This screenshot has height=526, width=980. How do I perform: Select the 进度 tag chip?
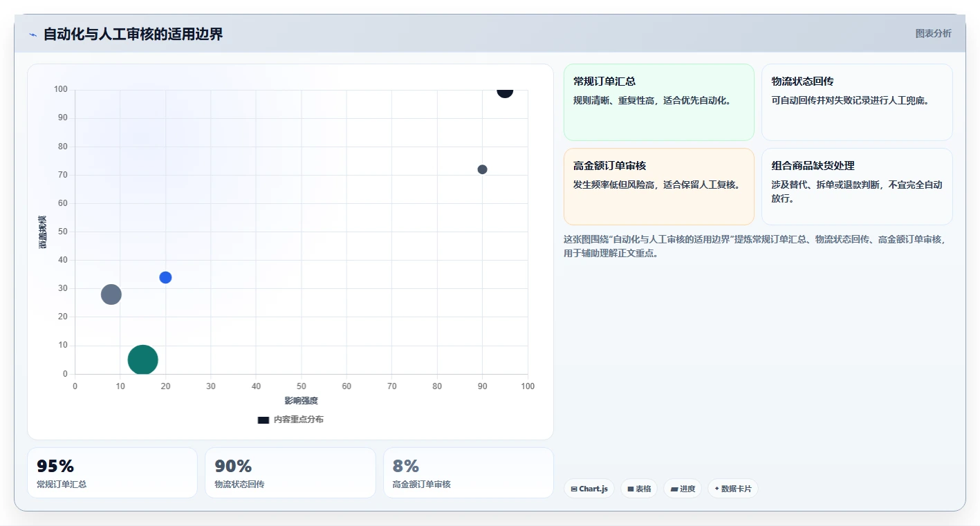(x=683, y=489)
